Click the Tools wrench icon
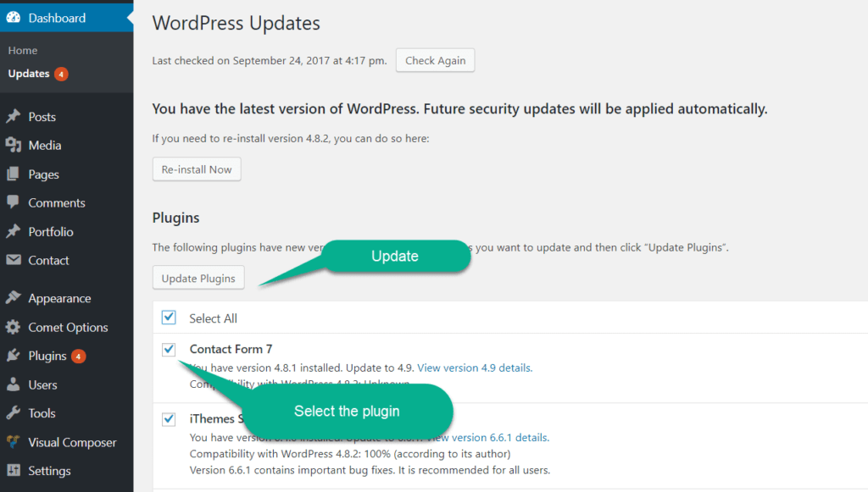Screen dimensions: 868x492 14,413
